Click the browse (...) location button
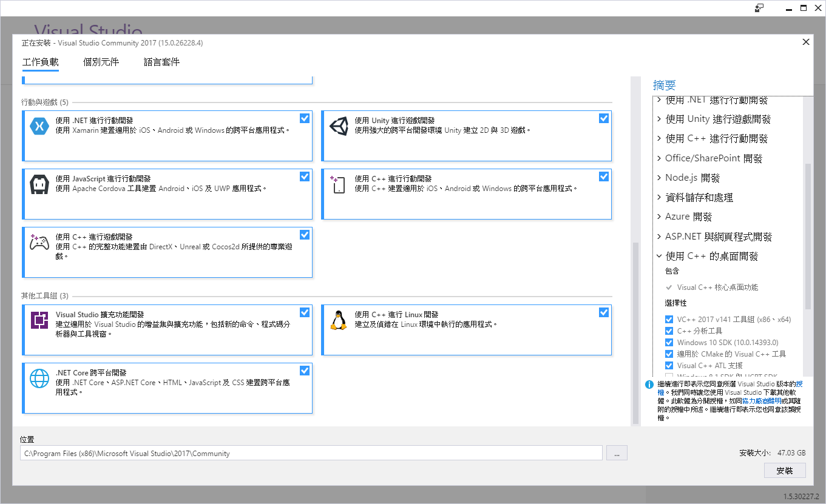Viewport: 826px width, 504px height. pos(617,453)
